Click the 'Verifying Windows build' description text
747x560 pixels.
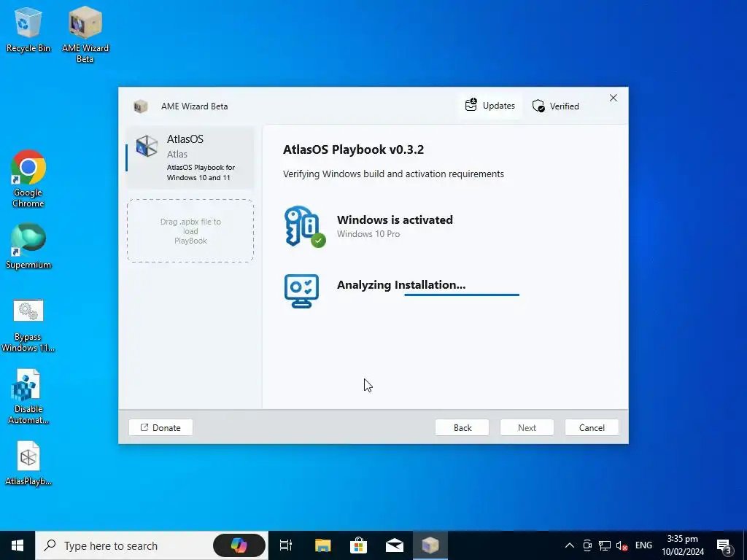(x=393, y=174)
